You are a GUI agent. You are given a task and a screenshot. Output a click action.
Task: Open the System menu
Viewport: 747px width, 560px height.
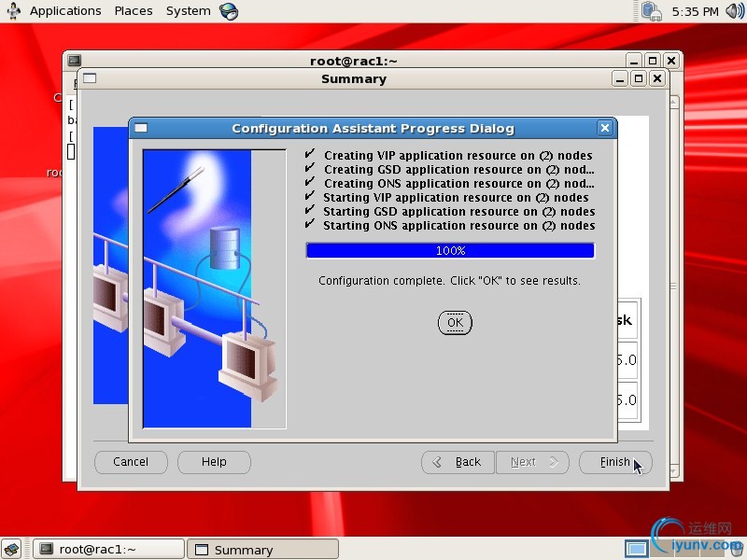tap(189, 11)
